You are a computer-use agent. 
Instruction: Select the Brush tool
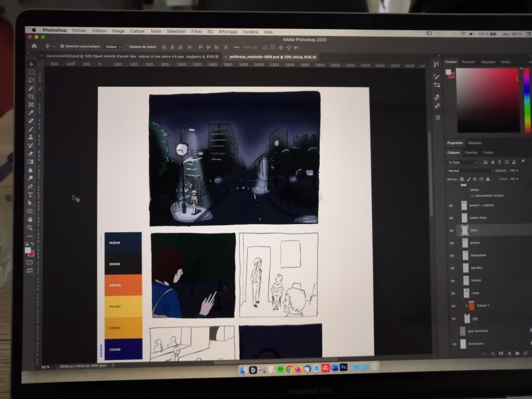click(x=31, y=129)
